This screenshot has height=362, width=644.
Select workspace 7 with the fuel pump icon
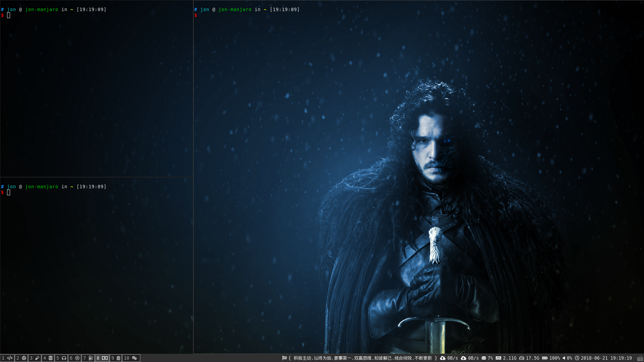click(x=88, y=358)
